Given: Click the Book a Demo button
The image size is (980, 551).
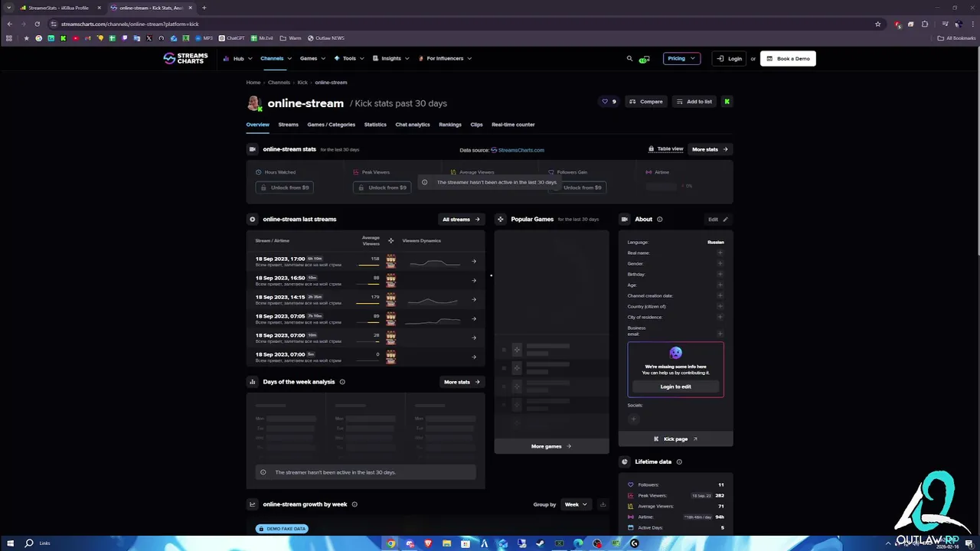Looking at the screenshot, I should pos(788,58).
